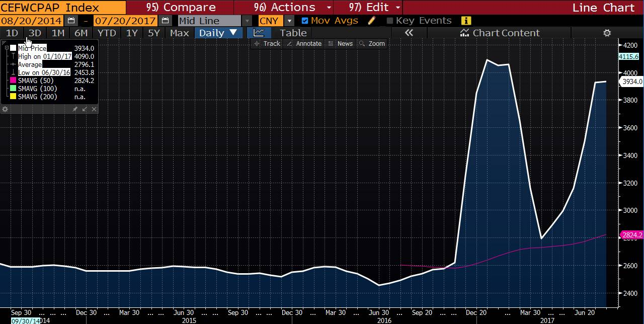The image size is (644, 324).
Task: Select the YTD range tab
Action: (107, 33)
